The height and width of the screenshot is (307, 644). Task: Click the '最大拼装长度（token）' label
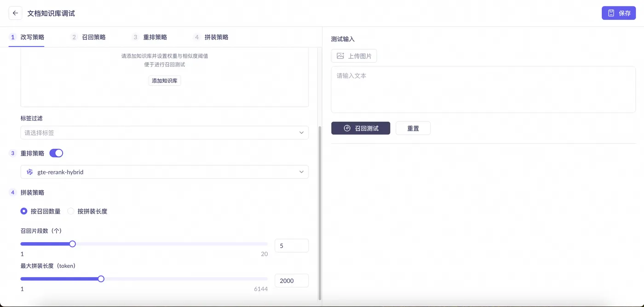48,266
